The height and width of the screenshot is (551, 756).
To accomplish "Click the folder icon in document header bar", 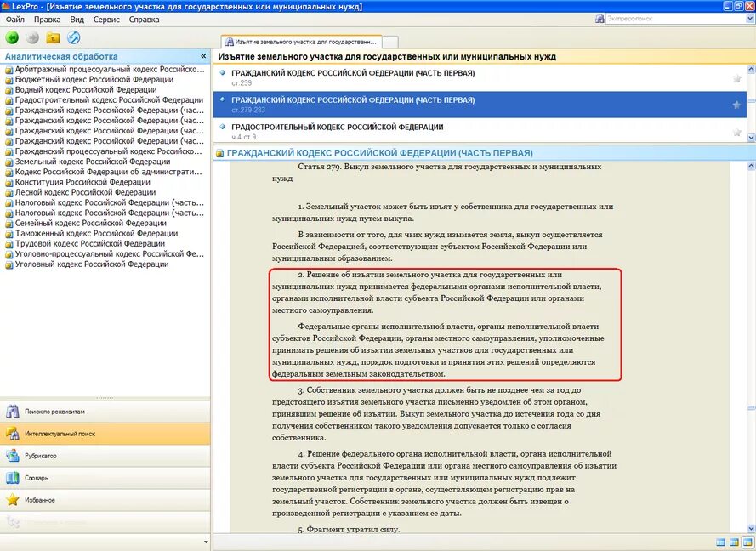I will [220, 153].
